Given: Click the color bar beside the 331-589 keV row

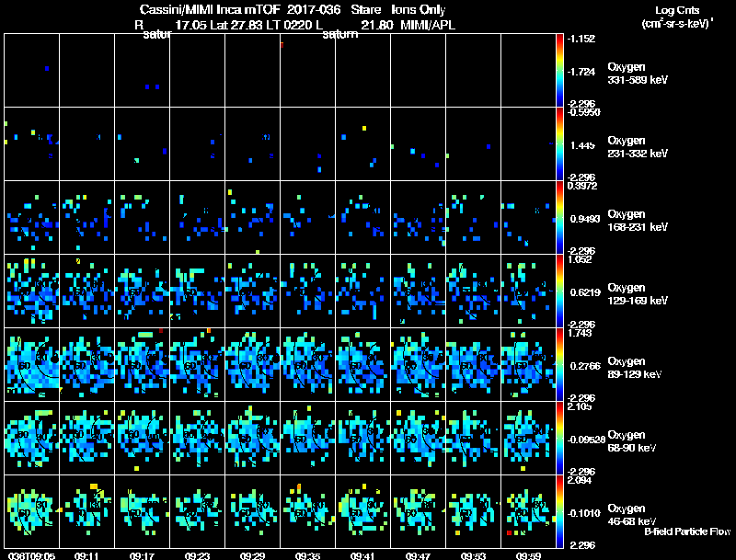Looking at the screenshot, I should 559,71.
